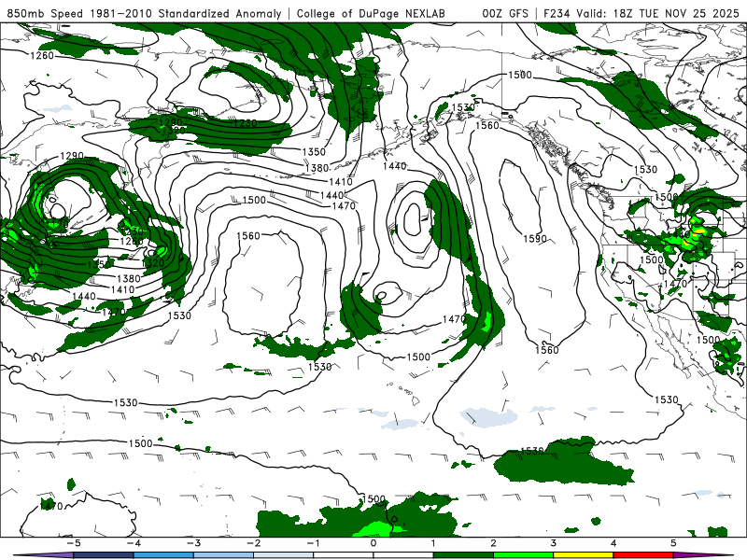Click the pale blue swatch between -2 and -1
The height and width of the screenshot is (560, 747).
(284, 555)
